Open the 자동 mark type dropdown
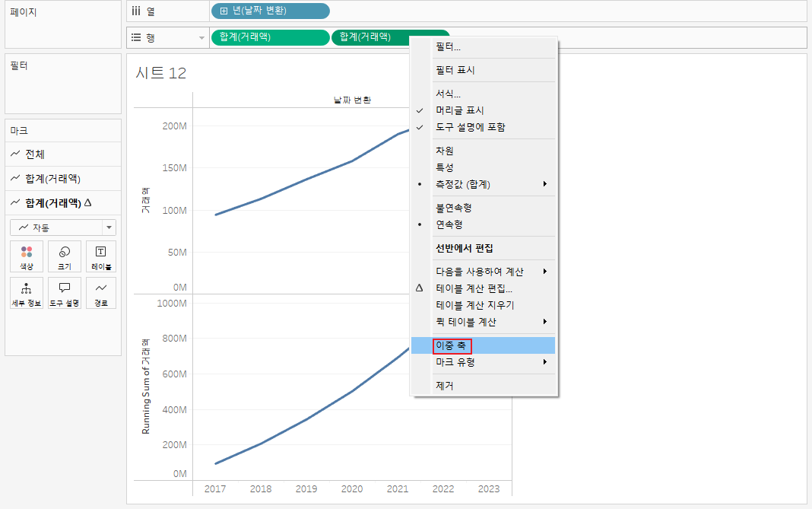 63,227
